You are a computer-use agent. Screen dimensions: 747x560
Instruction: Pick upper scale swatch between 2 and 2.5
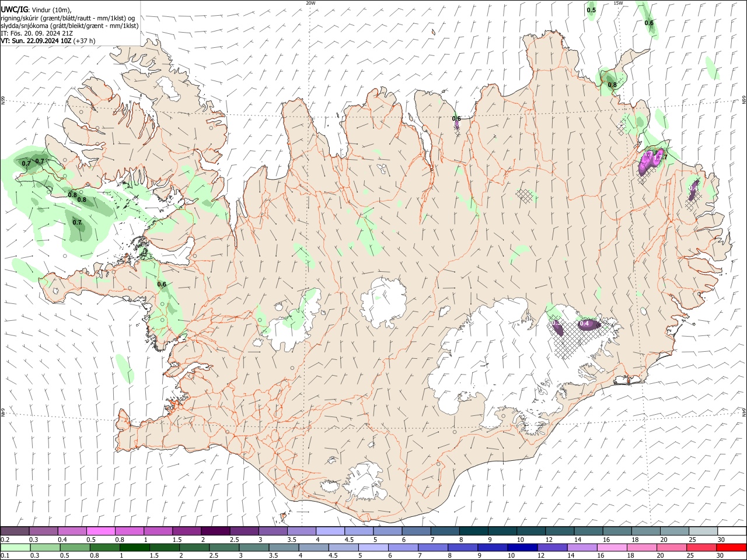(215, 531)
